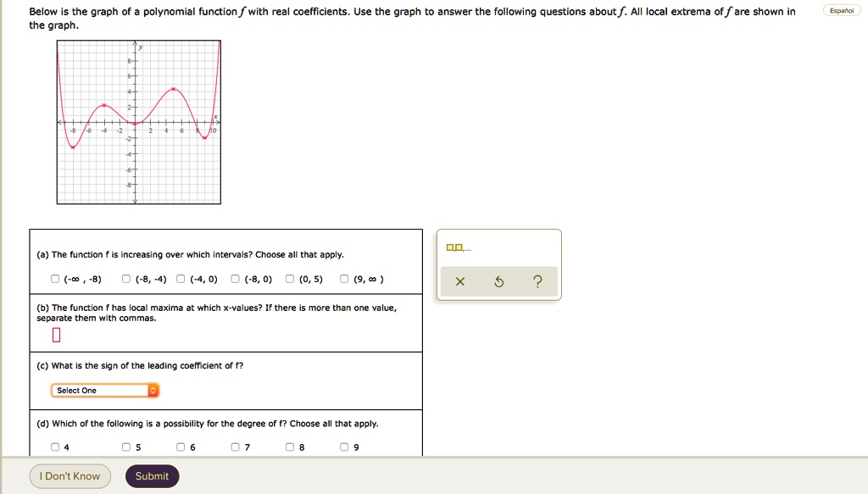Click the I Don't Know button

click(x=70, y=475)
